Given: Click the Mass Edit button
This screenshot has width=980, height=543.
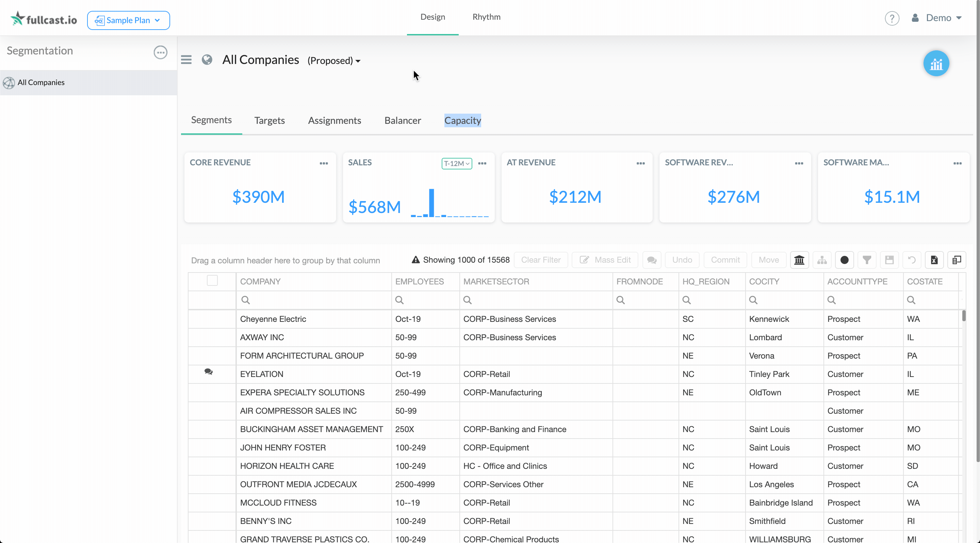Looking at the screenshot, I should point(605,260).
